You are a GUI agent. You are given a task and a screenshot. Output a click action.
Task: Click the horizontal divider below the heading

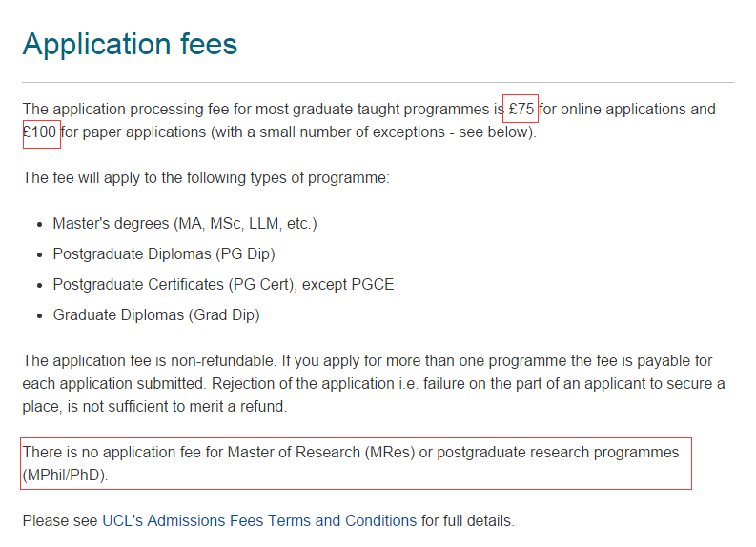[378, 83]
